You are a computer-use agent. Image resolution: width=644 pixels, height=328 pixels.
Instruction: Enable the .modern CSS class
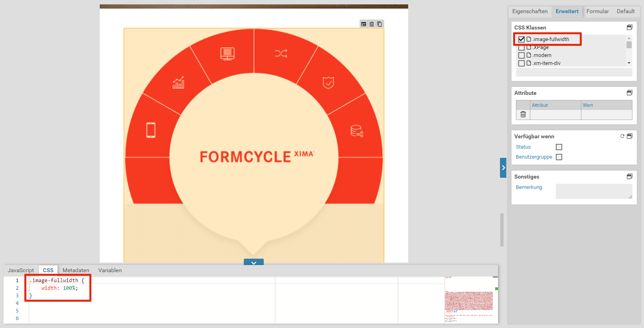(522, 55)
